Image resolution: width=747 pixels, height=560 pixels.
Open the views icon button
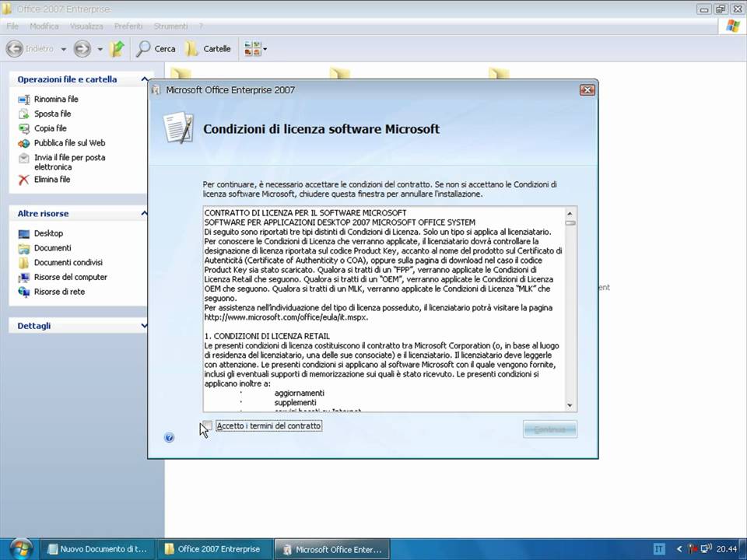click(x=252, y=48)
